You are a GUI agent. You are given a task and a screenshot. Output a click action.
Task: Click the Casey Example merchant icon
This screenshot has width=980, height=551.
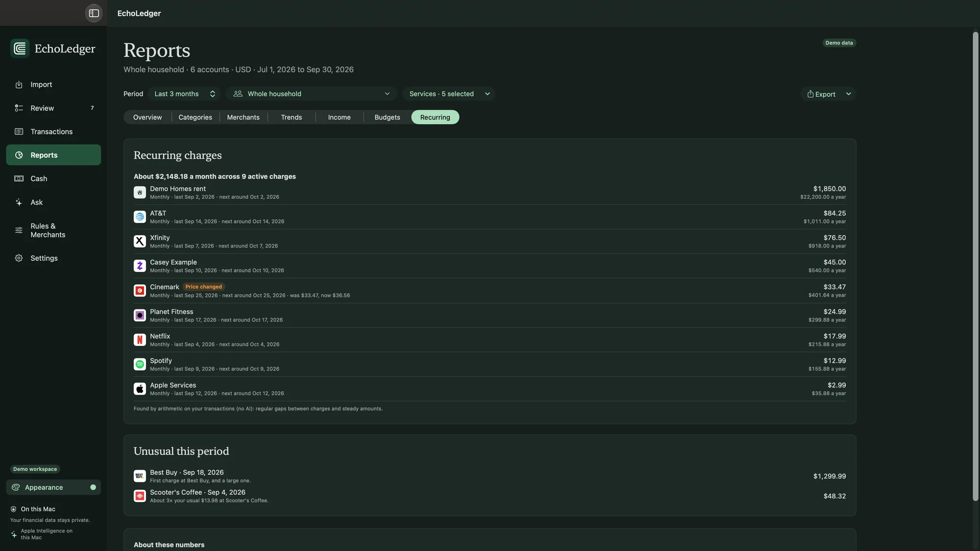tap(140, 265)
